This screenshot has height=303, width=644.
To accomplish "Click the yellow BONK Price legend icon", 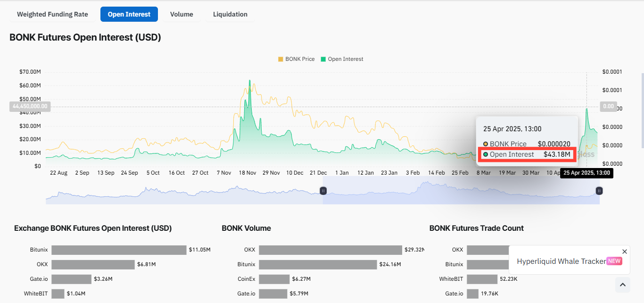I will pos(281,59).
